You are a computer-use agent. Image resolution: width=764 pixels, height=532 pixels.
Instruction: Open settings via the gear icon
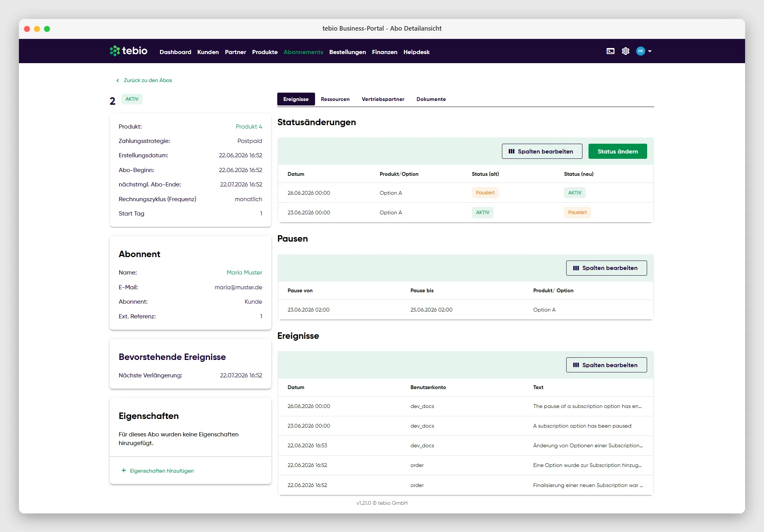click(x=626, y=51)
